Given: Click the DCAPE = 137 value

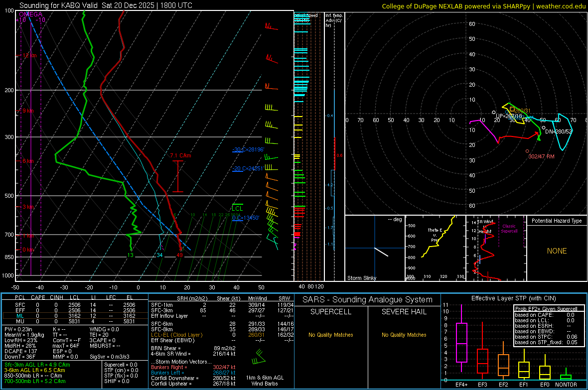Looking at the screenshot, I should 20,351.
